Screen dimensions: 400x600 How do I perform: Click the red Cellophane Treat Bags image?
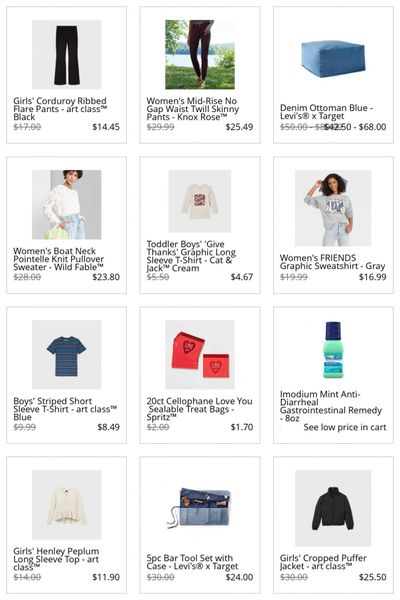click(x=200, y=355)
